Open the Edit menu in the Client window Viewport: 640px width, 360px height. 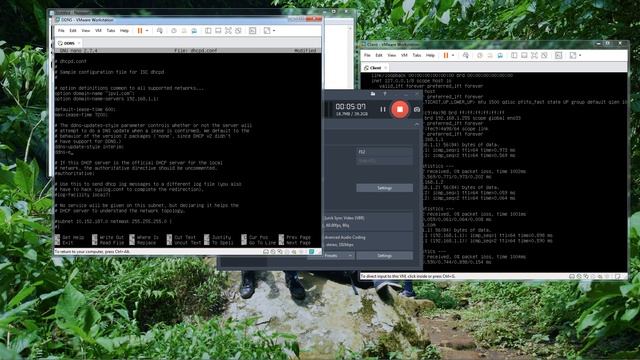pyautogui.click(x=379, y=55)
